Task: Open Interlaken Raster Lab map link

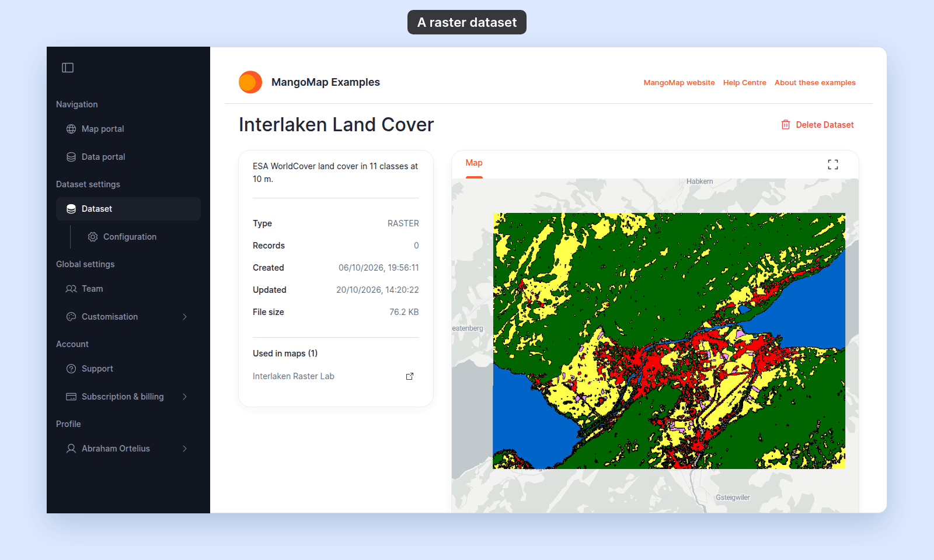Action: (294, 376)
